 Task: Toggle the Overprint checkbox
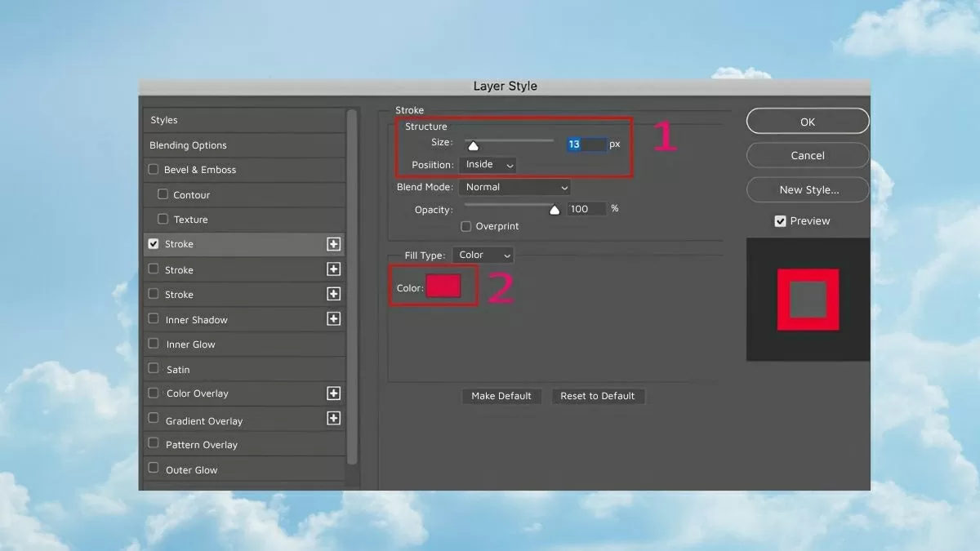(466, 226)
